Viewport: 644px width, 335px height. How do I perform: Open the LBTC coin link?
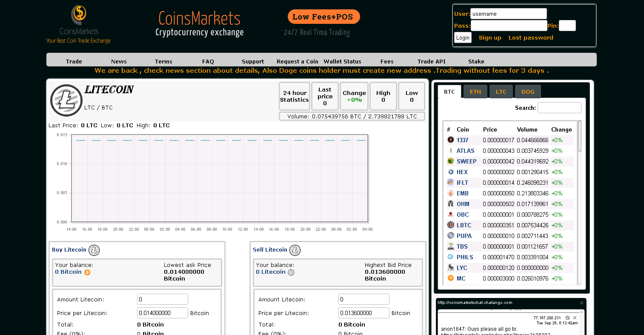[464, 225]
